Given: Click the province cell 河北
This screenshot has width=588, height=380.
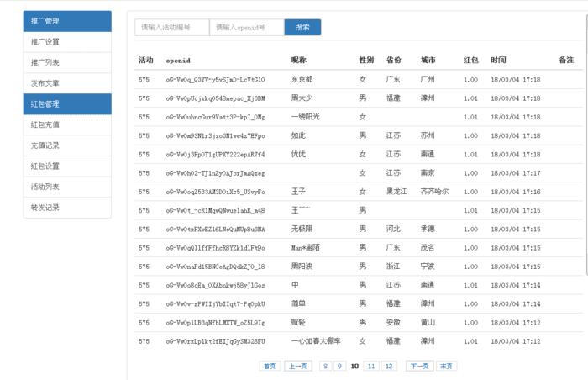Looking at the screenshot, I should point(393,229).
